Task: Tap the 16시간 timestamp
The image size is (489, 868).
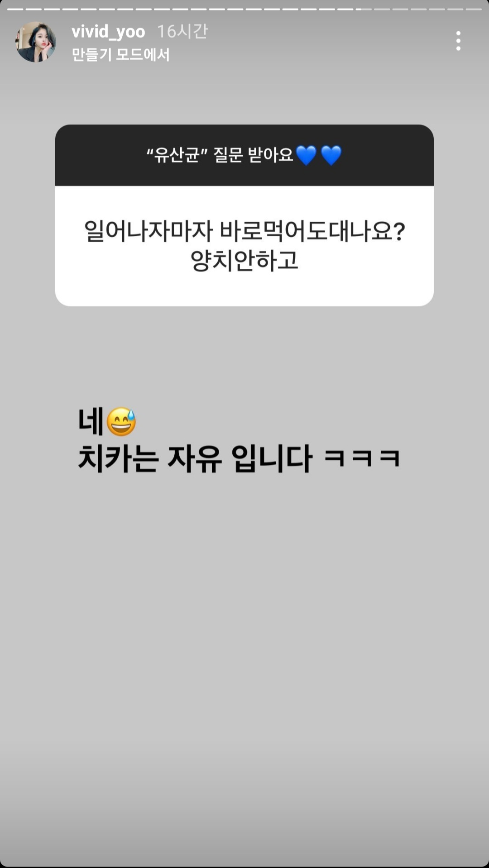Action: coord(182,31)
